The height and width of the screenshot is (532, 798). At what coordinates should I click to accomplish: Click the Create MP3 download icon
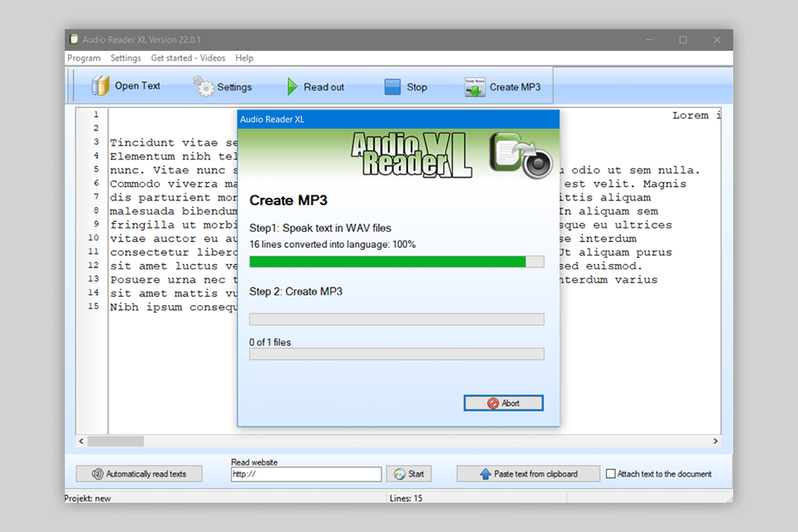coord(475,87)
